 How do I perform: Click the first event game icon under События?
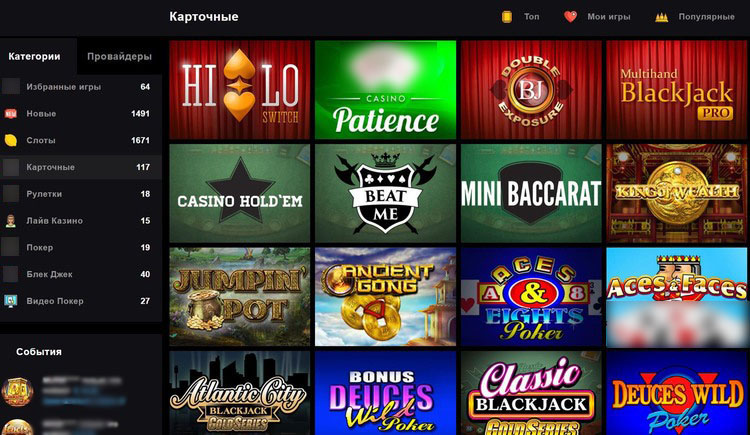coord(17,391)
